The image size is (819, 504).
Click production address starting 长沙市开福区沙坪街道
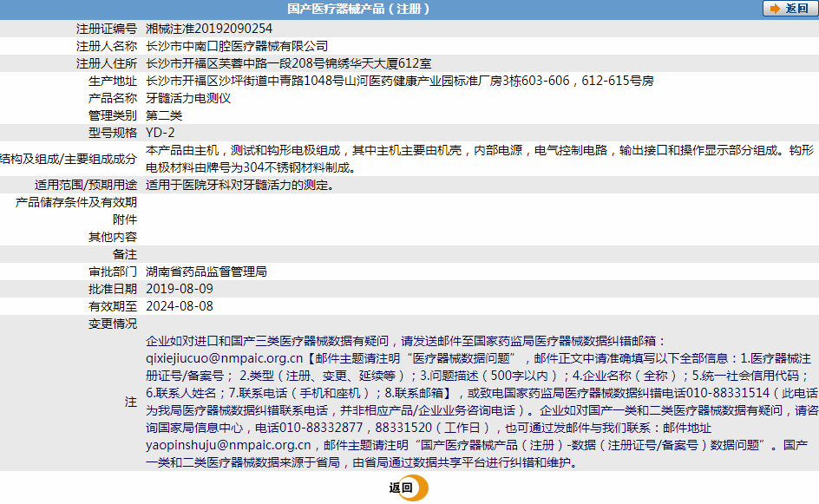click(x=400, y=81)
